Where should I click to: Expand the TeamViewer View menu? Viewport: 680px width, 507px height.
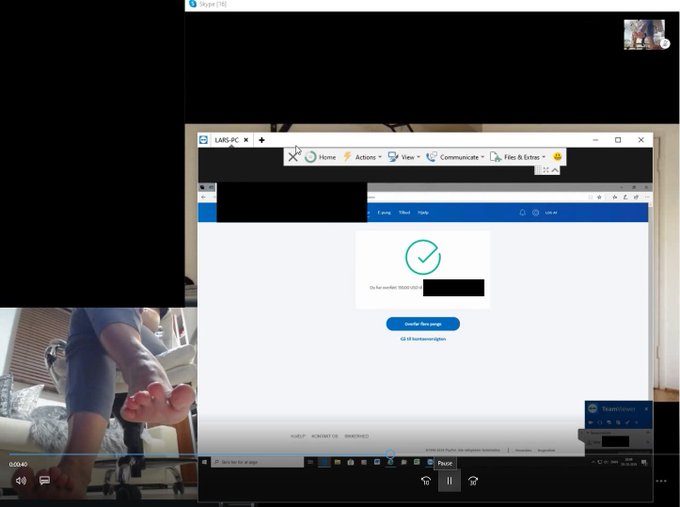(x=404, y=157)
